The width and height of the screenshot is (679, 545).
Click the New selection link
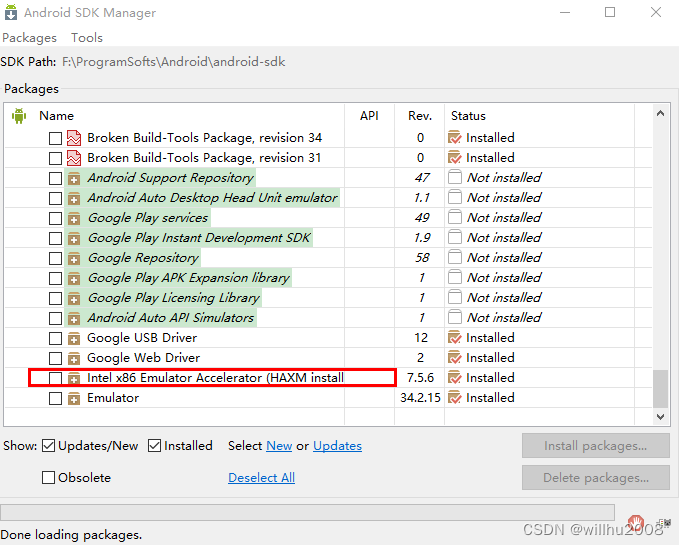tap(279, 445)
